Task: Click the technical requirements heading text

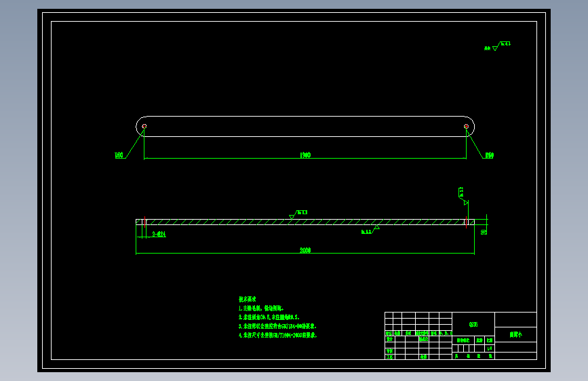Action: click(248, 299)
